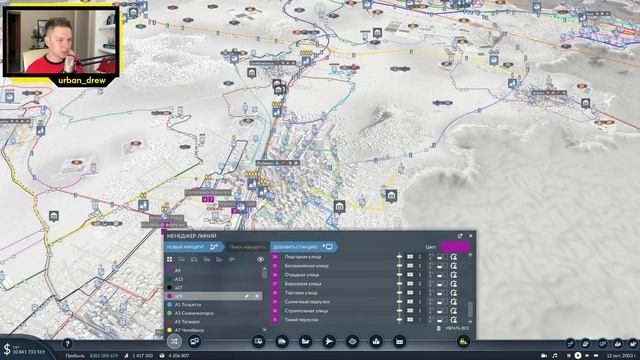
Task: Toggle the line manager shuffle icon
Action: point(174,341)
